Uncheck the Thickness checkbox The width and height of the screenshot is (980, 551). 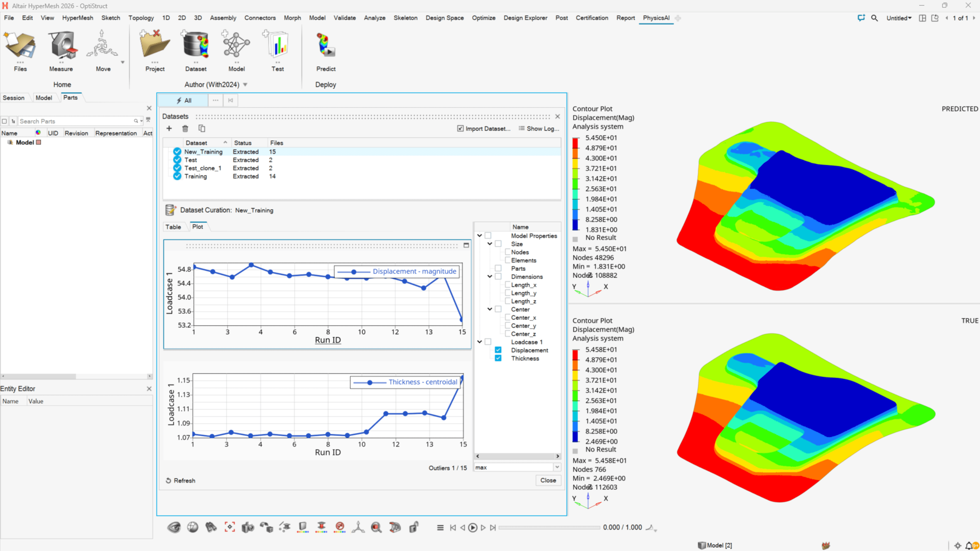[498, 358]
